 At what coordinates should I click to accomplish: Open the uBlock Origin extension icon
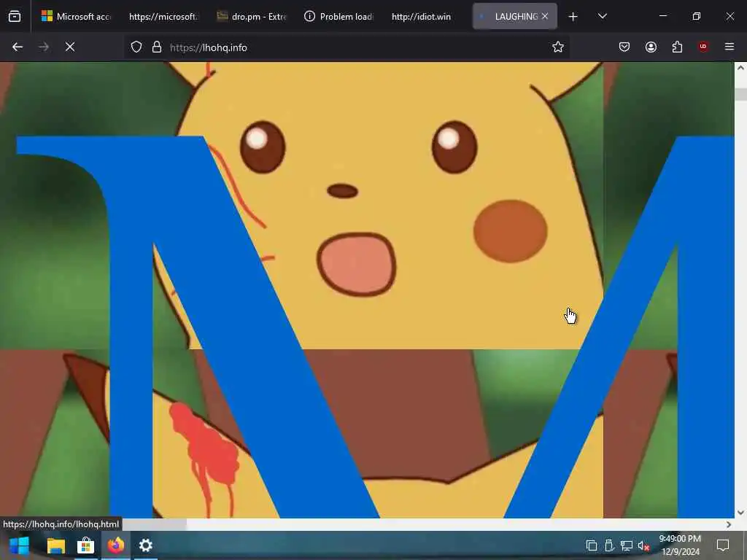(703, 47)
